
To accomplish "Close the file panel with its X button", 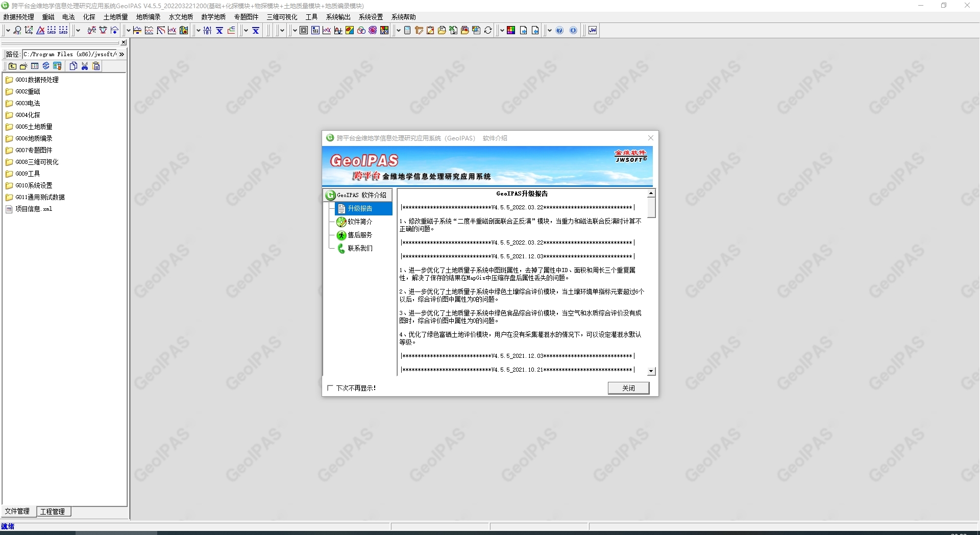I will (124, 42).
